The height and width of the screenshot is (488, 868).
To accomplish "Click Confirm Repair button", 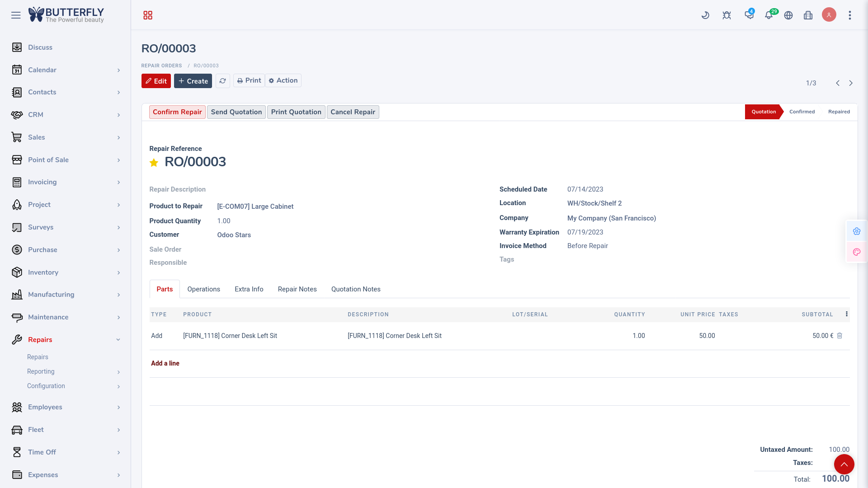I will tap(177, 112).
